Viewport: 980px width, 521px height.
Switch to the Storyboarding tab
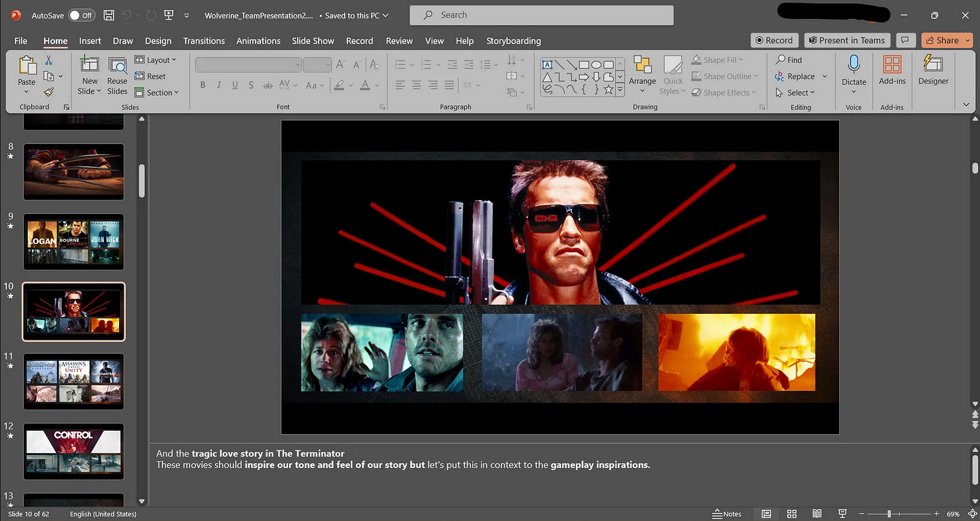tap(513, 41)
